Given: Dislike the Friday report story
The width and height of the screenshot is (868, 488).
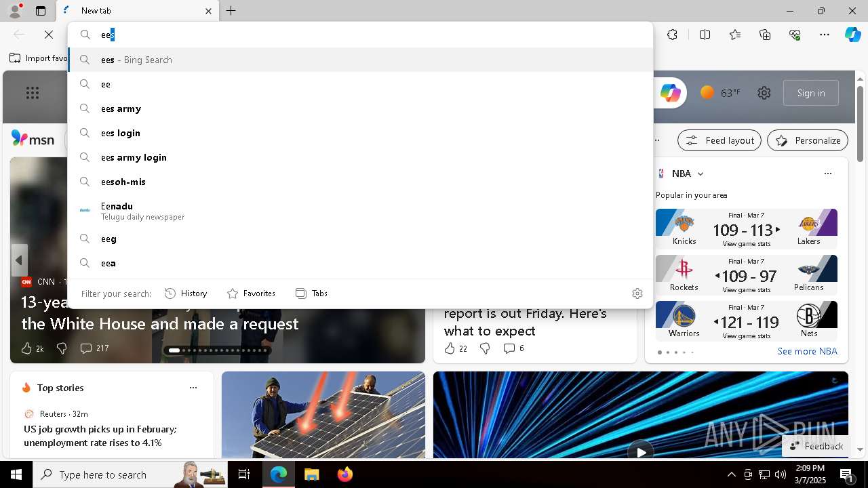Looking at the screenshot, I should tap(485, 348).
